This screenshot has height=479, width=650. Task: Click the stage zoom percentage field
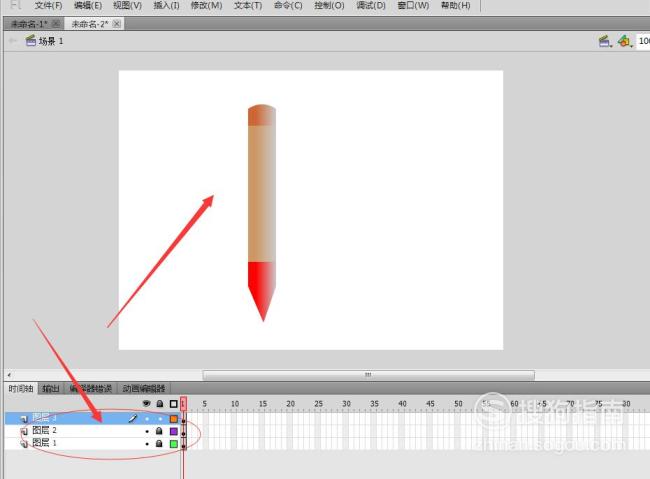click(643, 41)
